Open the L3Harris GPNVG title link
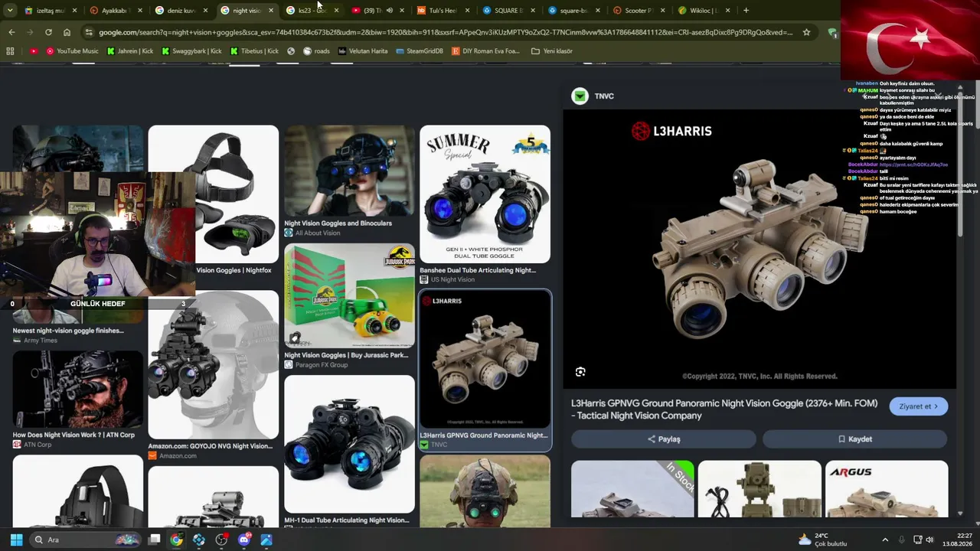Image resolution: width=980 pixels, height=551 pixels. (x=724, y=409)
